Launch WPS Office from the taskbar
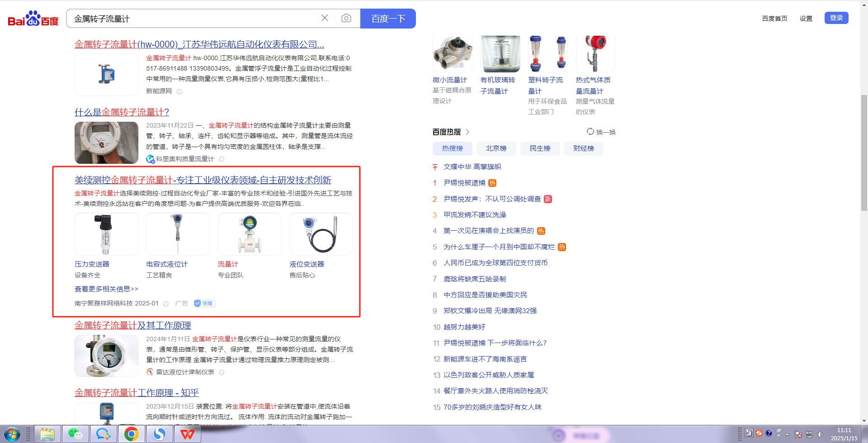This screenshot has width=868, height=443. pos(187,434)
